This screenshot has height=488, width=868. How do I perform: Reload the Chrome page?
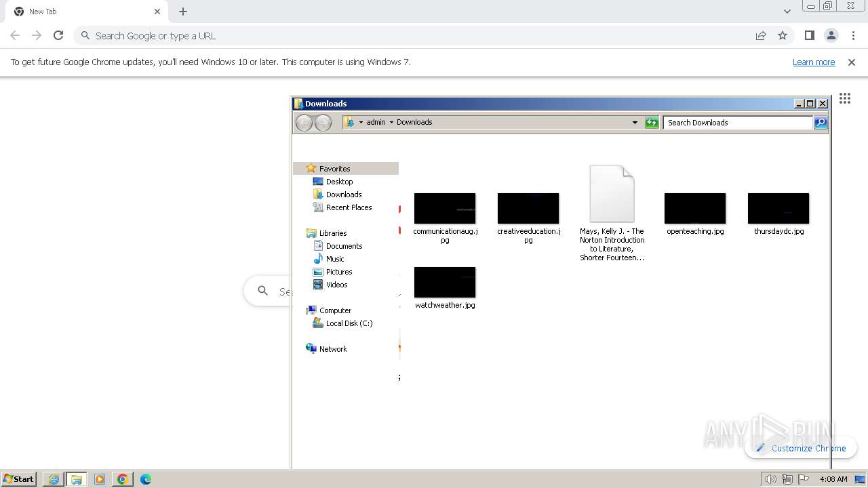58,35
